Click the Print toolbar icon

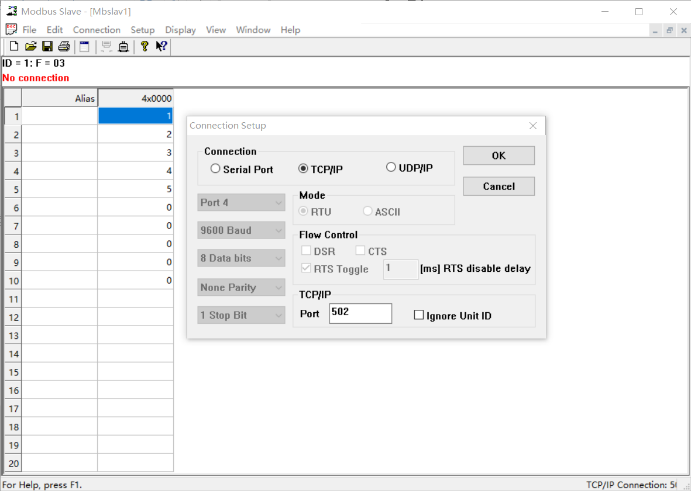pyautogui.click(x=64, y=46)
